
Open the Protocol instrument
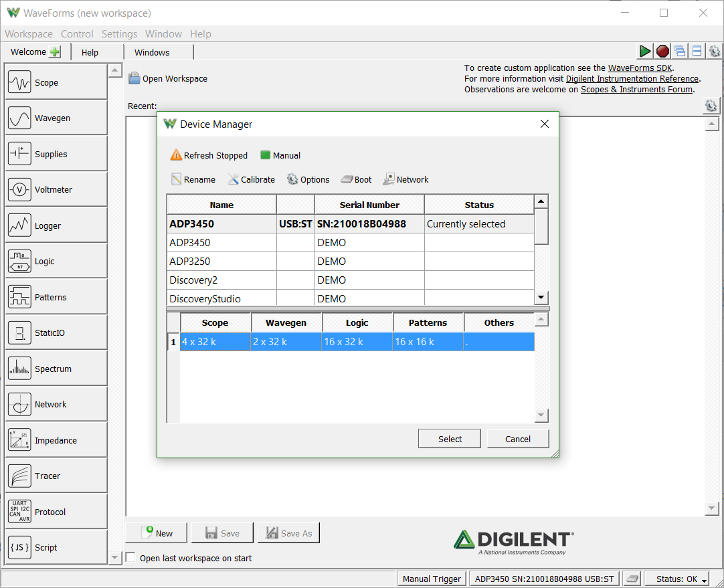point(56,511)
